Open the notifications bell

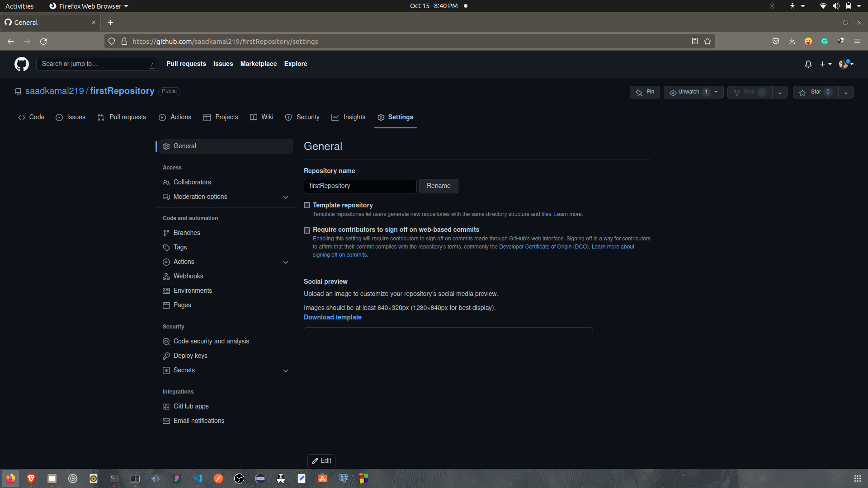tap(808, 64)
